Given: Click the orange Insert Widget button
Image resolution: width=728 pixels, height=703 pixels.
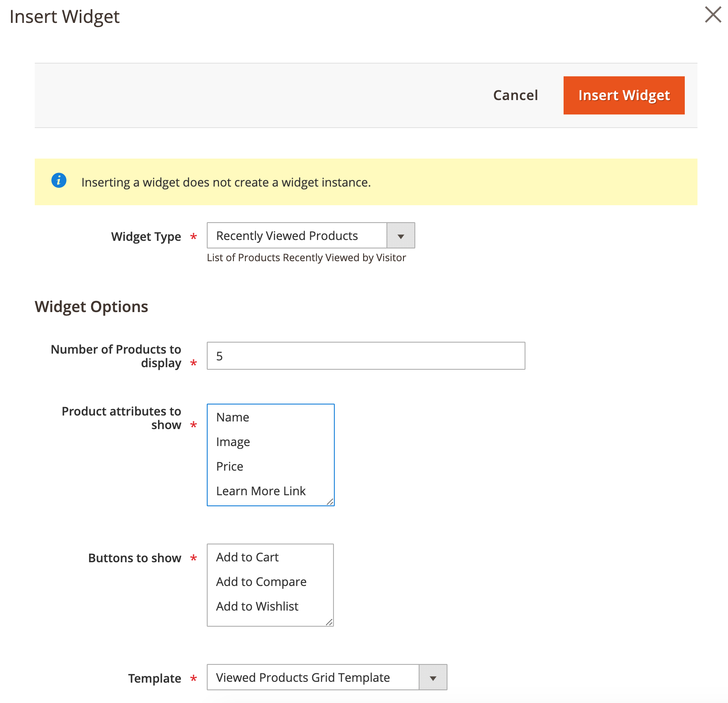Looking at the screenshot, I should [624, 95].
